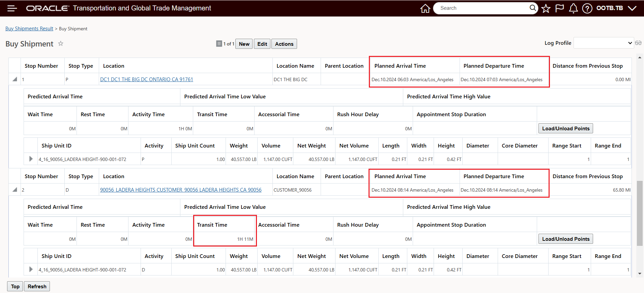This screenshot has width=644, height=293.
Task: Click the New button
Action: coord(244,44)
